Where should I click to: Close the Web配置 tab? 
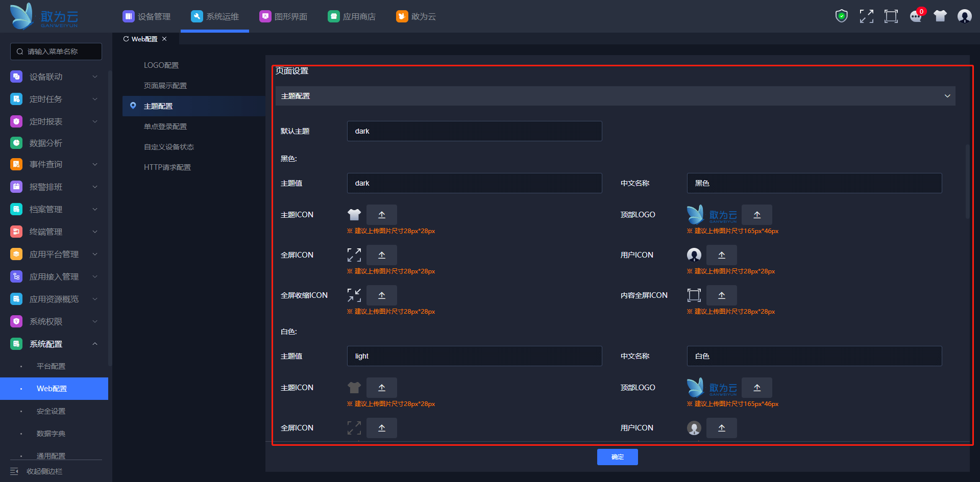tap(164, 39)
